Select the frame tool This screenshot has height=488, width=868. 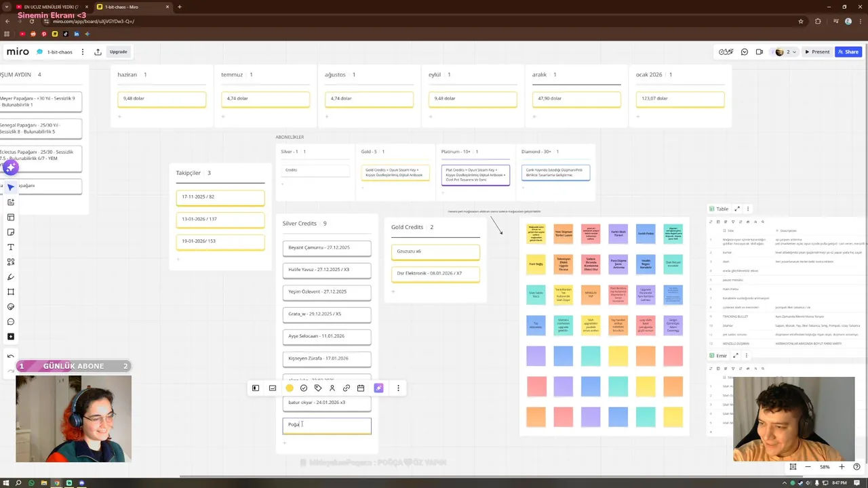click(11, 292)
